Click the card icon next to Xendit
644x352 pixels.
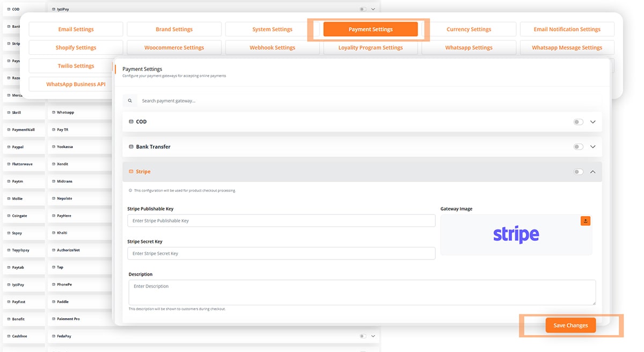pos(54,164)
